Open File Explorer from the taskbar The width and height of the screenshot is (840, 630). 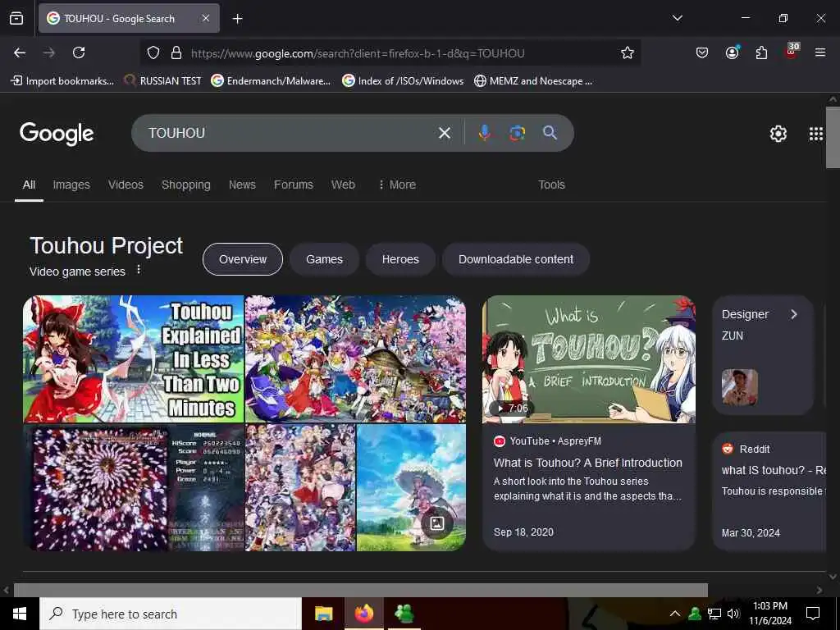(x=323, y=614)
